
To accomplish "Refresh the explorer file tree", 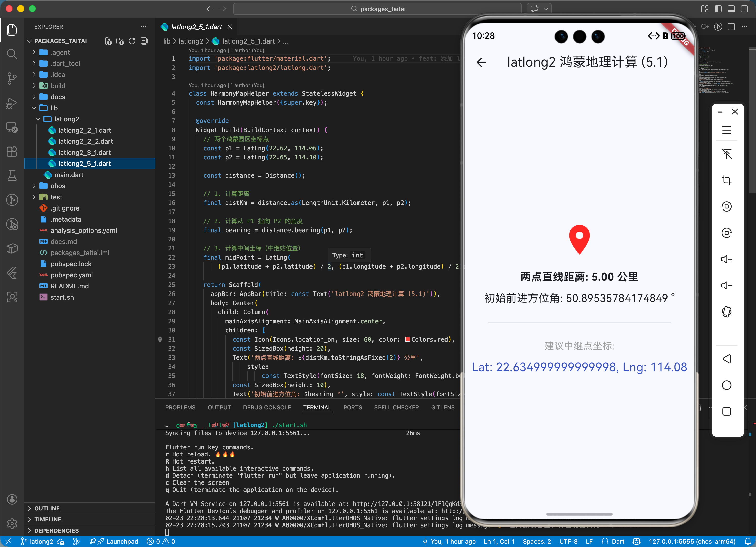I will 132,41.
